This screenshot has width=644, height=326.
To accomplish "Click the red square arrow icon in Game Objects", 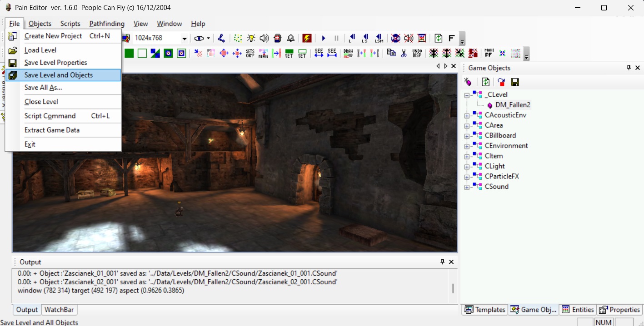I will (501, 82).
